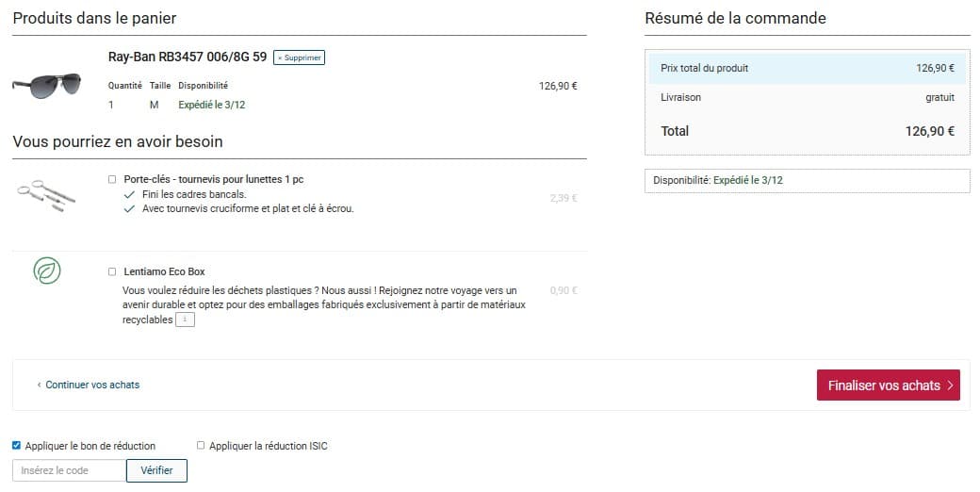
Task: Click the Ray-Ban sunglasses product image
Action: tap(48, 85)
